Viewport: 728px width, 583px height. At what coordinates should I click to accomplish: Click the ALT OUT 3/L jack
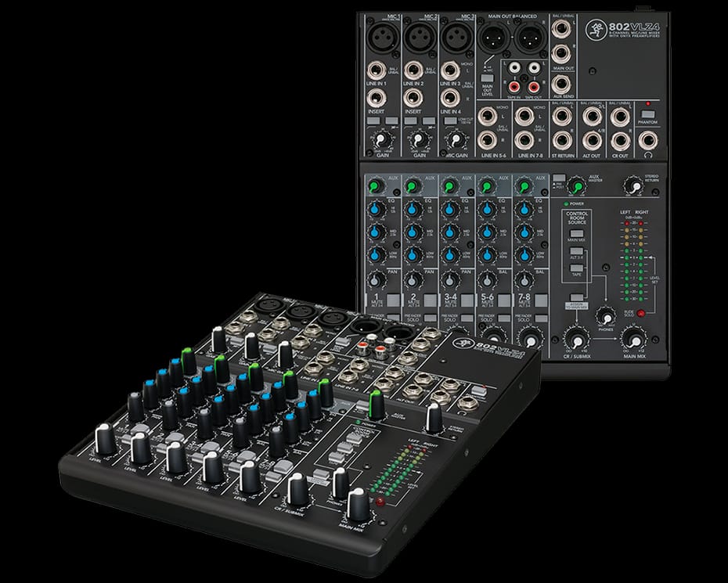tap(592, 117)
